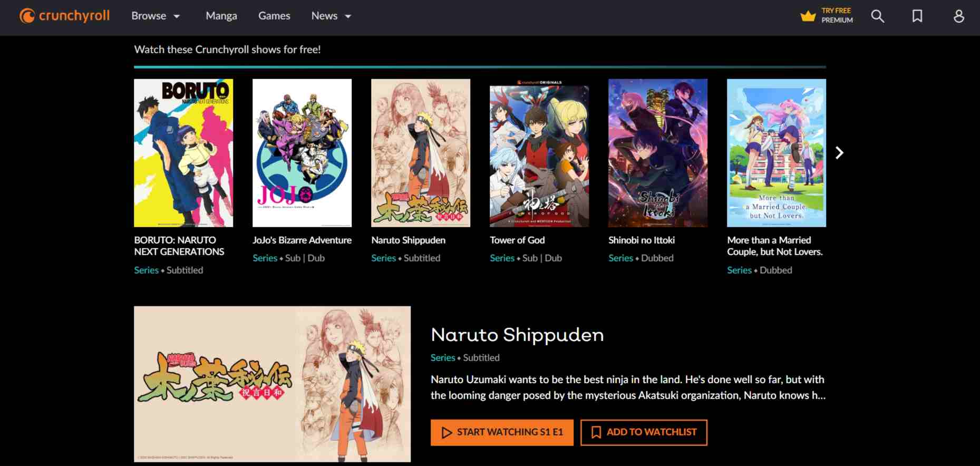Click Series link under JoJo's Bizarre Adventure
The image size is (980, 466).
(265, 258)
